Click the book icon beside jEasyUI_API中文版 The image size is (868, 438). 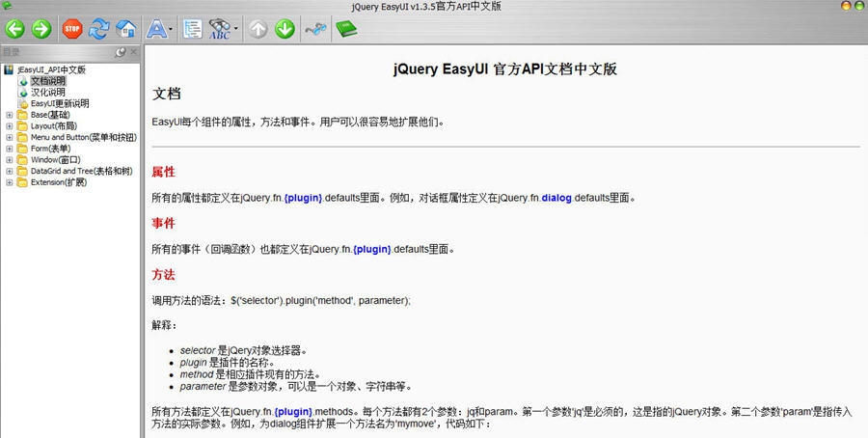click(9, 69)
